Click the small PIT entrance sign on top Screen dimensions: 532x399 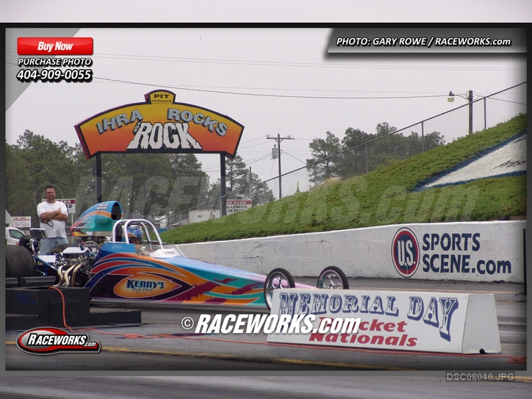160,96
